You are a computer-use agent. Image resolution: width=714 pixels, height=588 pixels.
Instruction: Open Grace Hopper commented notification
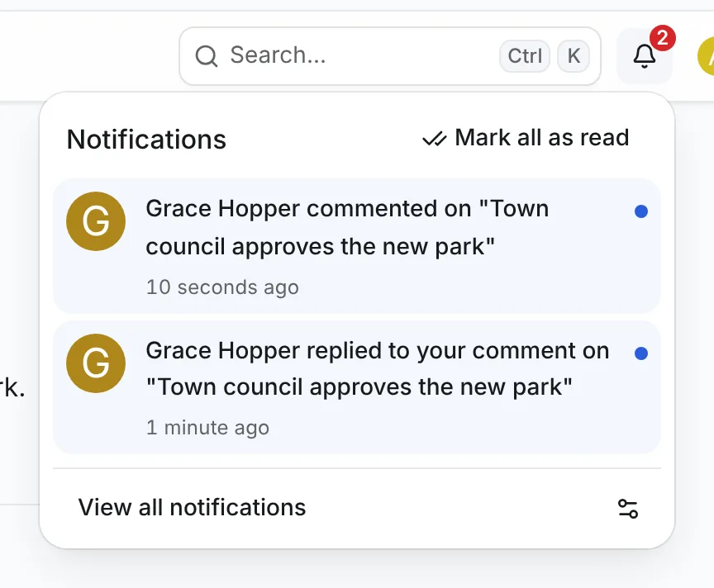coord(356,246)
